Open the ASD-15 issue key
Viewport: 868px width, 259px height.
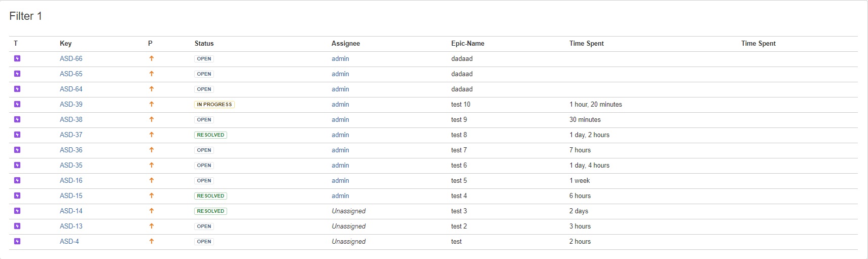pyautogui.click(x=71, y=196)
